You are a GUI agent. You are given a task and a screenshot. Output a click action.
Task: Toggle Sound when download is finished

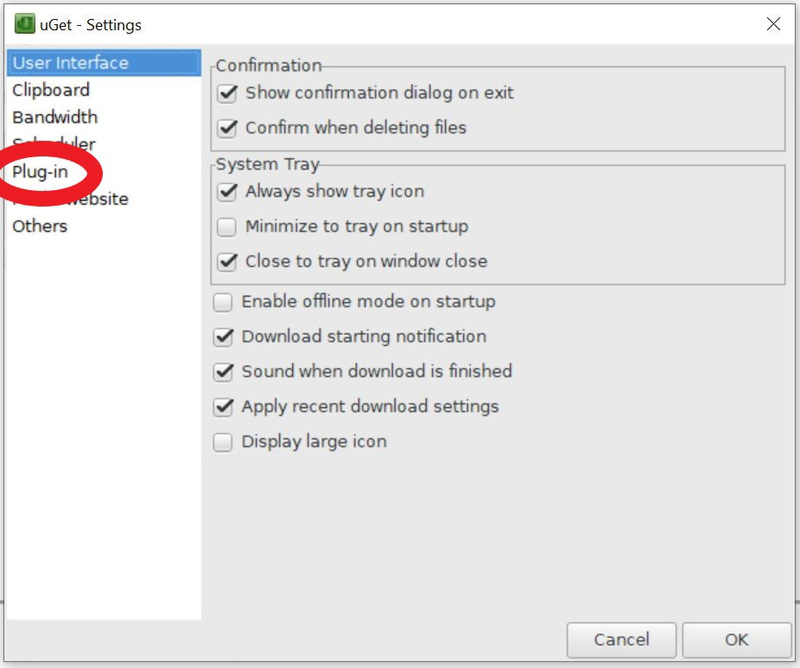[x=223, y=372]
